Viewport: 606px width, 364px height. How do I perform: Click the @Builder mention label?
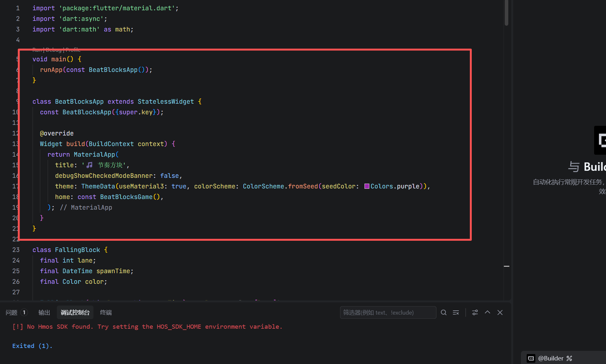coord(551,358)
